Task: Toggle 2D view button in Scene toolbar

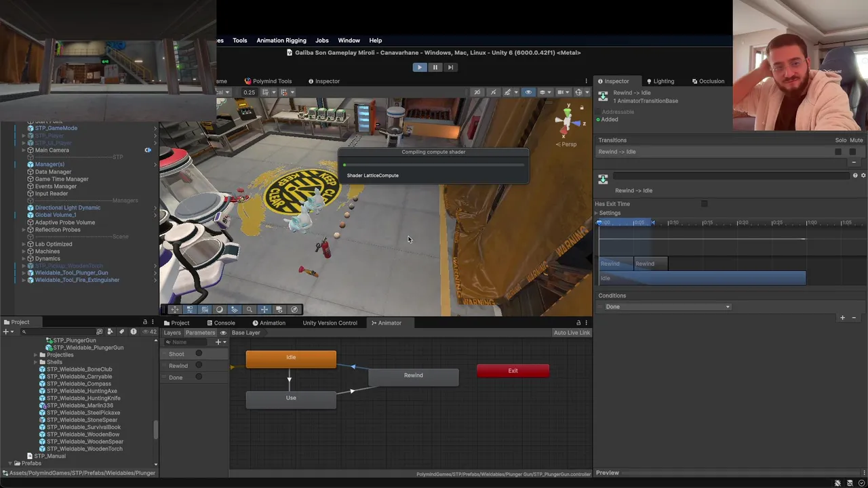Action: (x=477, y=92)
